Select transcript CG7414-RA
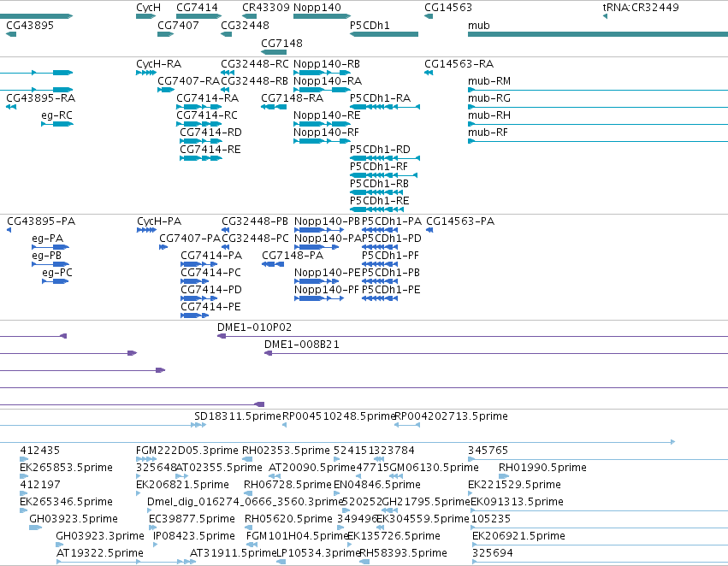This screenshot has width=728, height=566. (198, 107)
